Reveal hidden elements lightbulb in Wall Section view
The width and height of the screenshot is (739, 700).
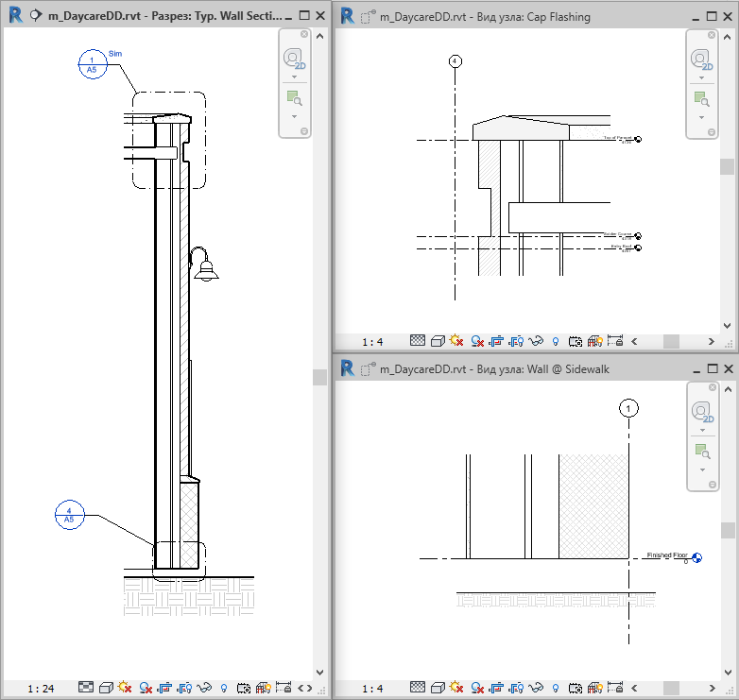tap(224, 689)
